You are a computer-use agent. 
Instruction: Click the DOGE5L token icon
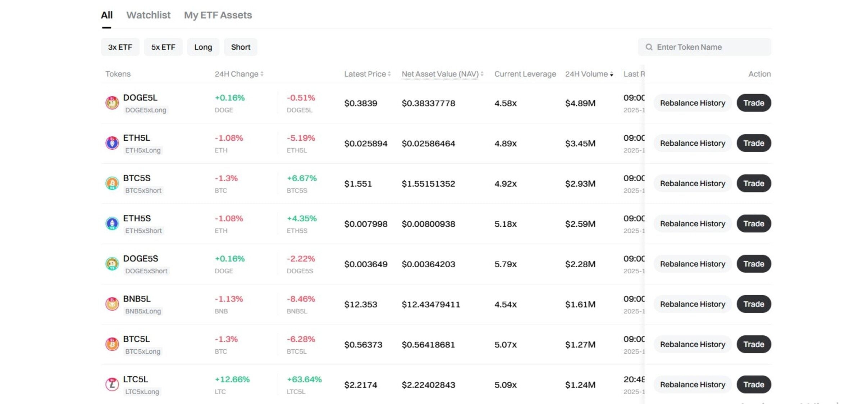coord(112,103)
